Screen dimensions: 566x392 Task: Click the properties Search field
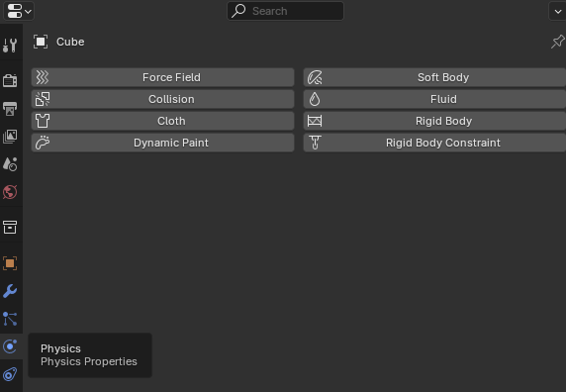pos(285,11)
